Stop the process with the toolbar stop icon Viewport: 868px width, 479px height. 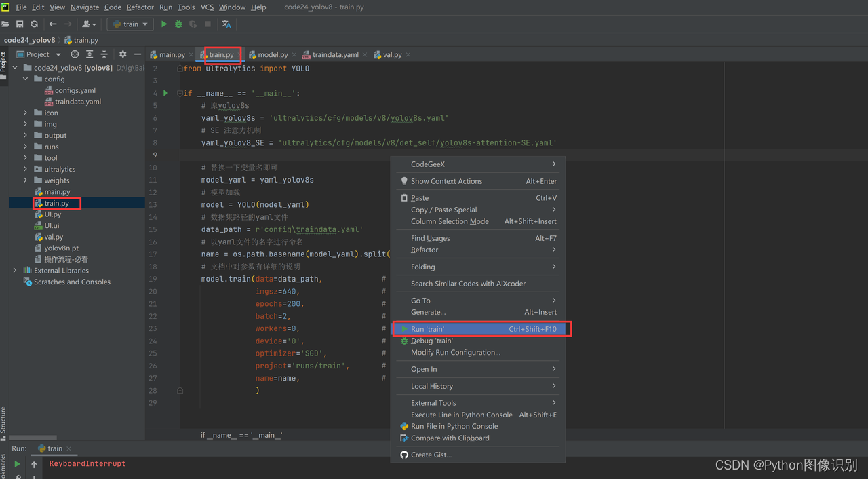pyautogui.click(x=208, y=24)
